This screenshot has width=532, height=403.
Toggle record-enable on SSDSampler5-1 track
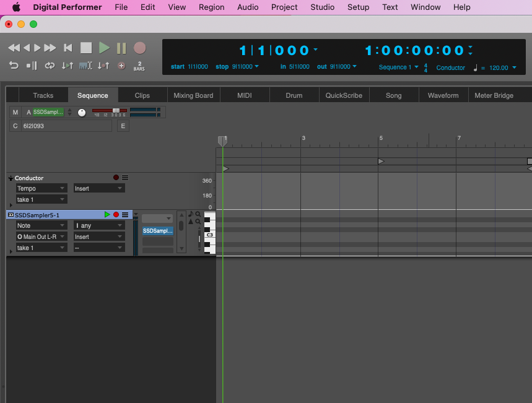pos(116,215)
